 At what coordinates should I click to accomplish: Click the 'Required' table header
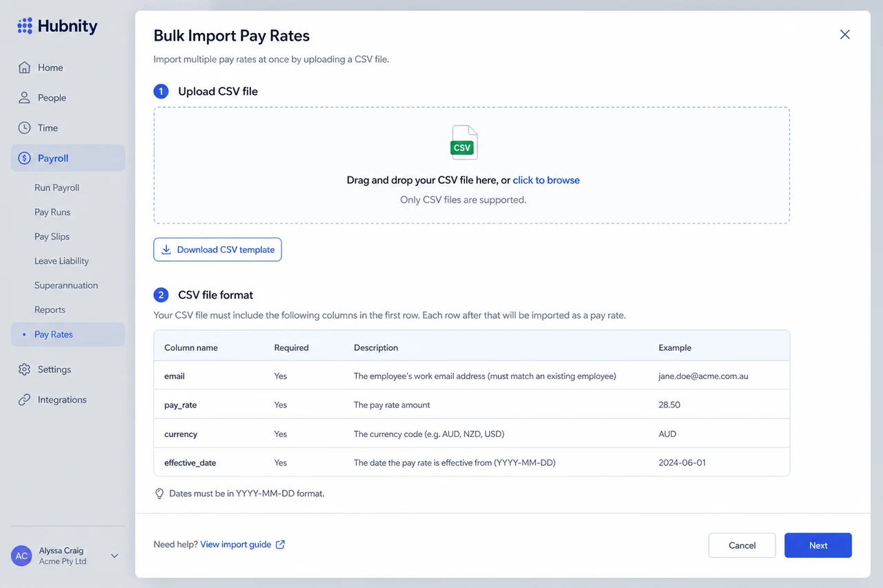[x=291, y=347]
